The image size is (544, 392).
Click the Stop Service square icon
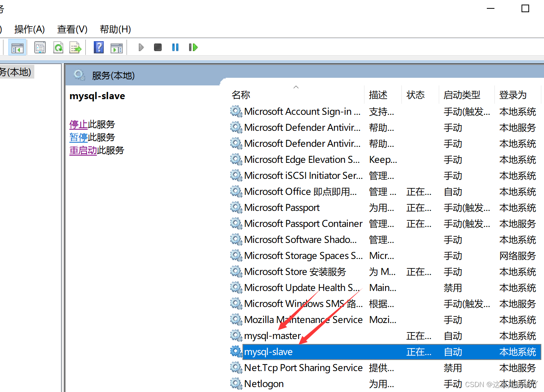(x=158, y=47)
